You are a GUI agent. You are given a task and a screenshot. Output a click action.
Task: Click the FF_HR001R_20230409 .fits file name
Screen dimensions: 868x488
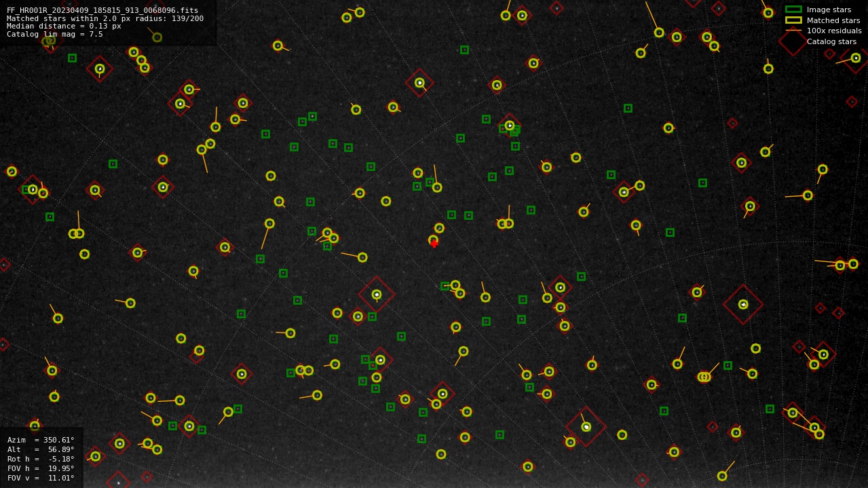tap(102, 10)
